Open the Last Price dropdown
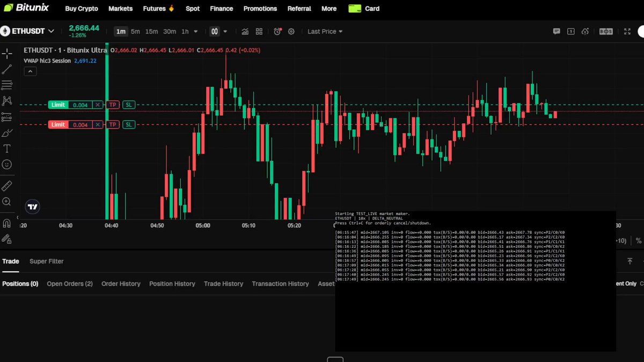 [x=325, y=32]
